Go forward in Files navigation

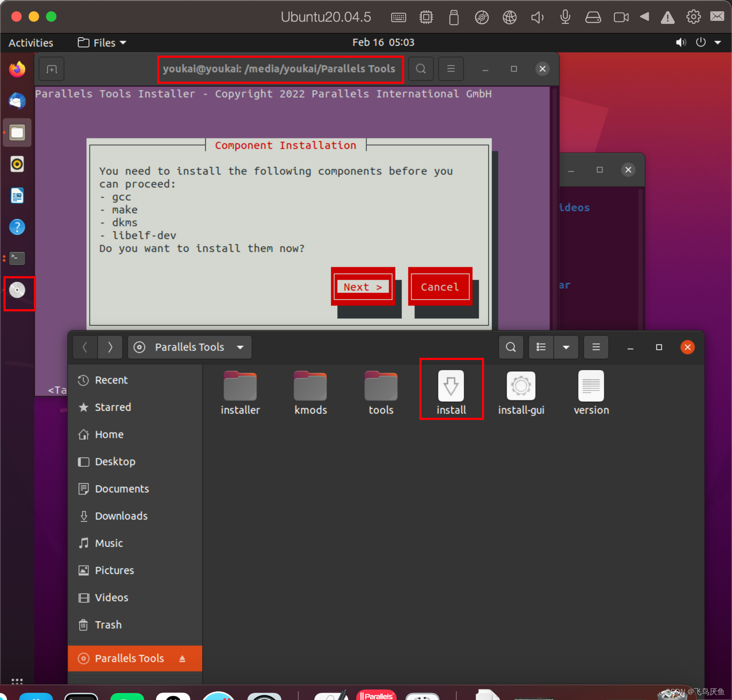pos(110,347)
